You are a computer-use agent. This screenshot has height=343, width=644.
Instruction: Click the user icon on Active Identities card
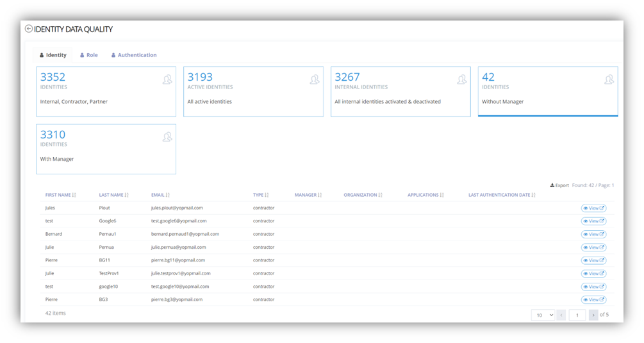315,79
